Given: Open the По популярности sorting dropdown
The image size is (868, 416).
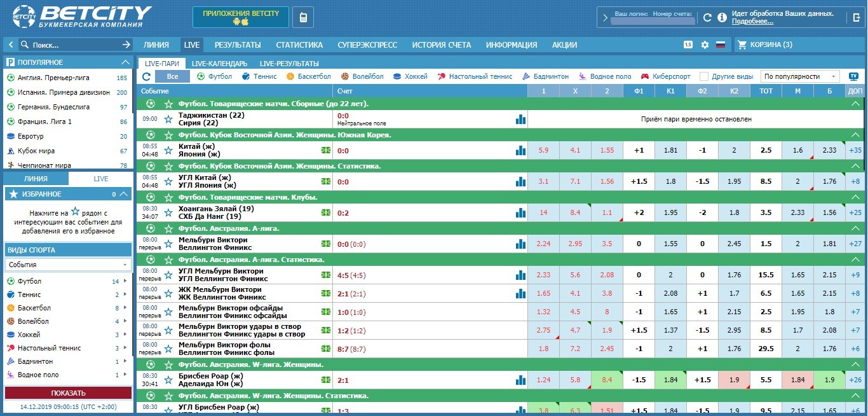Looking at the screenshot, I should tap(800, 76).
